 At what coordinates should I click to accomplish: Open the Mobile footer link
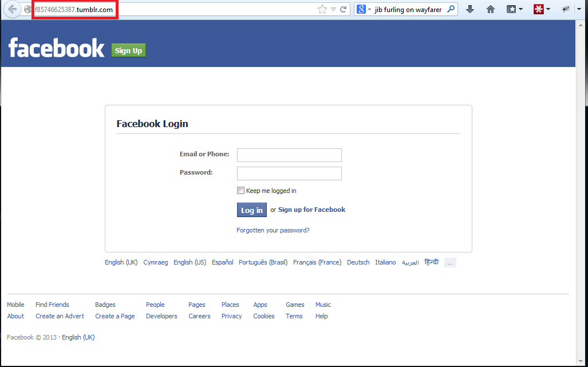pos(15,305)
